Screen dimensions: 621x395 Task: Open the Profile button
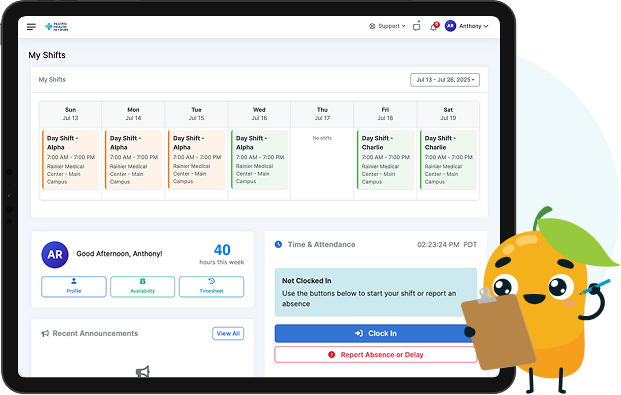(74, 286)
